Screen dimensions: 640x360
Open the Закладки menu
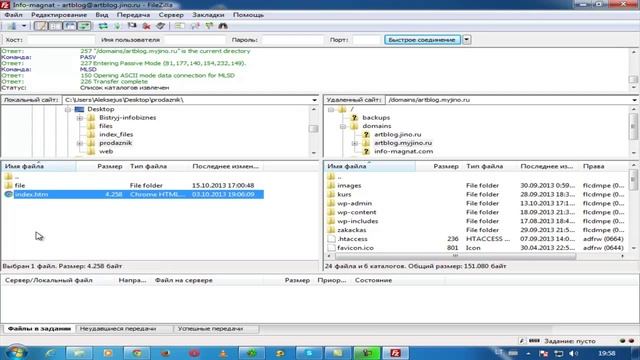208,15
